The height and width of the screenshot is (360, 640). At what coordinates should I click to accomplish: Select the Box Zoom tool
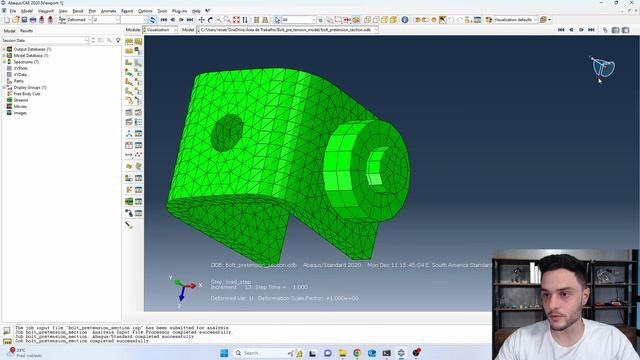tap(227, 20)
